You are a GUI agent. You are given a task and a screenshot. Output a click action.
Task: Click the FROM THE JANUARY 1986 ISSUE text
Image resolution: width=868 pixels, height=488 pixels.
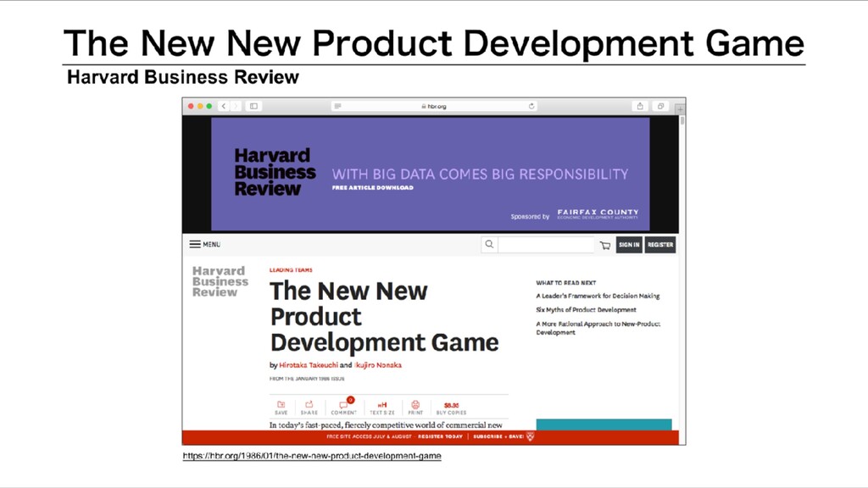pyautogui.click(x=307, y=379)
